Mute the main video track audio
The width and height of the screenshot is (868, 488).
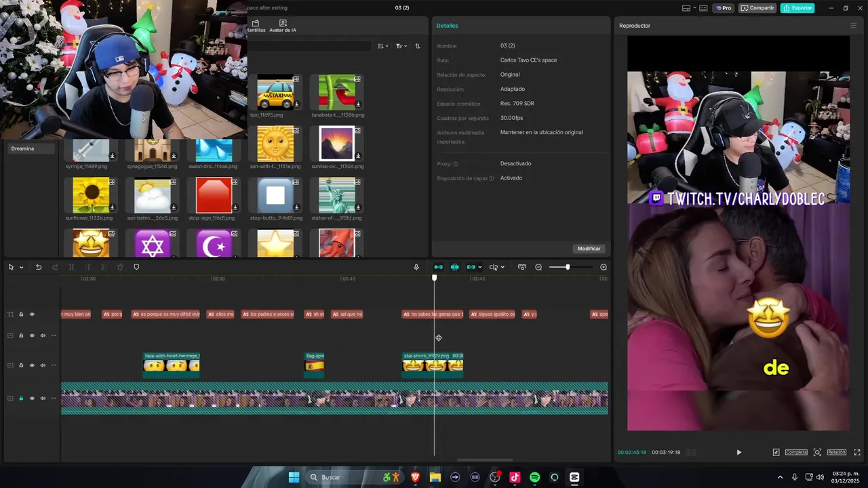[x=43, y=399]
